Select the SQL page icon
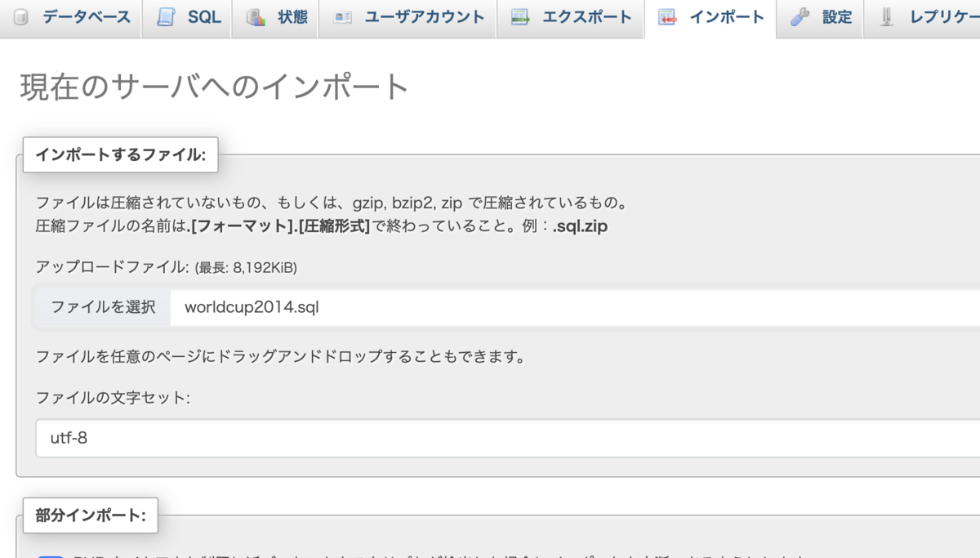This screenshot has width=980, height=558. tap(164, 16)
